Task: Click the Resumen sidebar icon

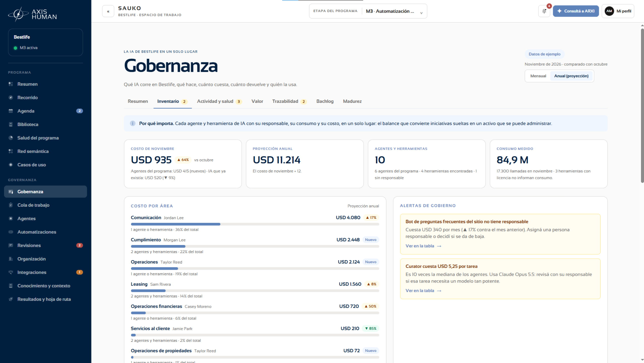Action: click(11, 84)
